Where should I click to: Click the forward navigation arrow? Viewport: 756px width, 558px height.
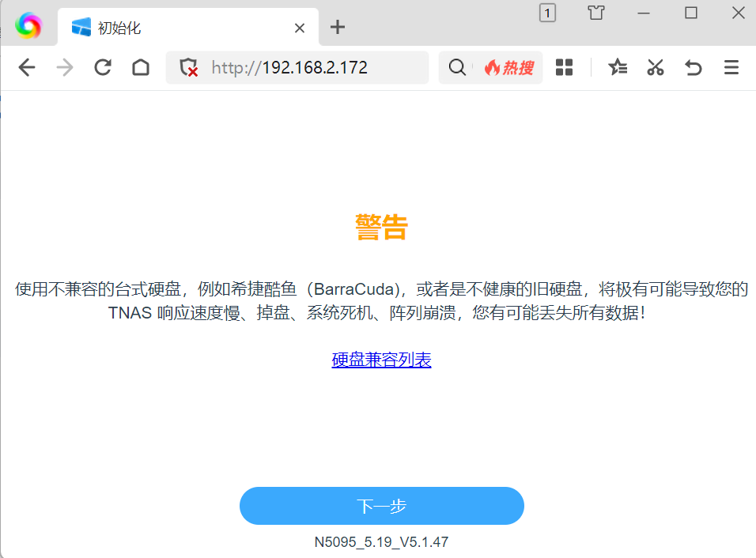[x=65, y=68]
